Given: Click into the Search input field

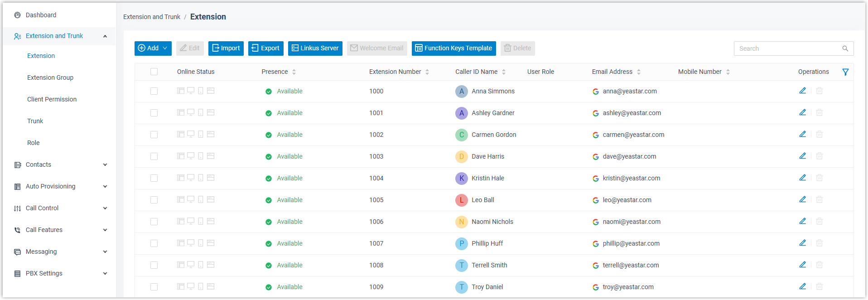Looking at the screenshot, I should click(x=788, y=48).
